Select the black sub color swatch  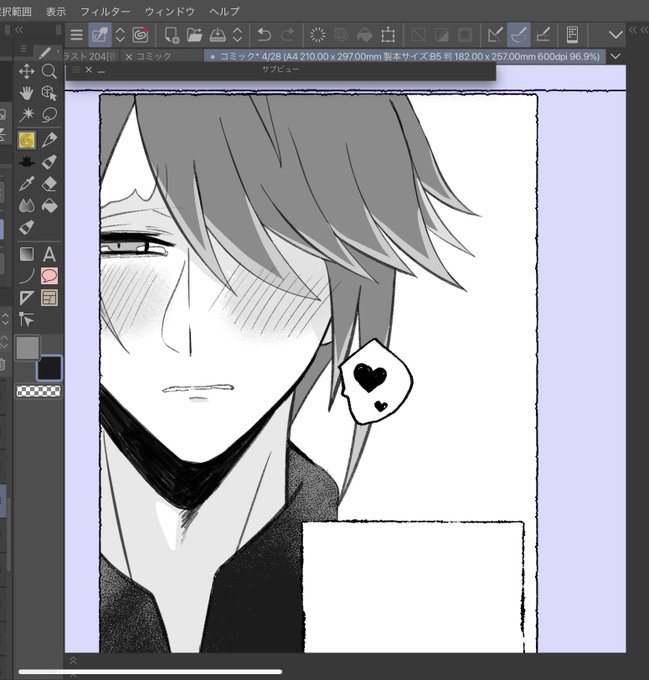[x=49, y=368]
